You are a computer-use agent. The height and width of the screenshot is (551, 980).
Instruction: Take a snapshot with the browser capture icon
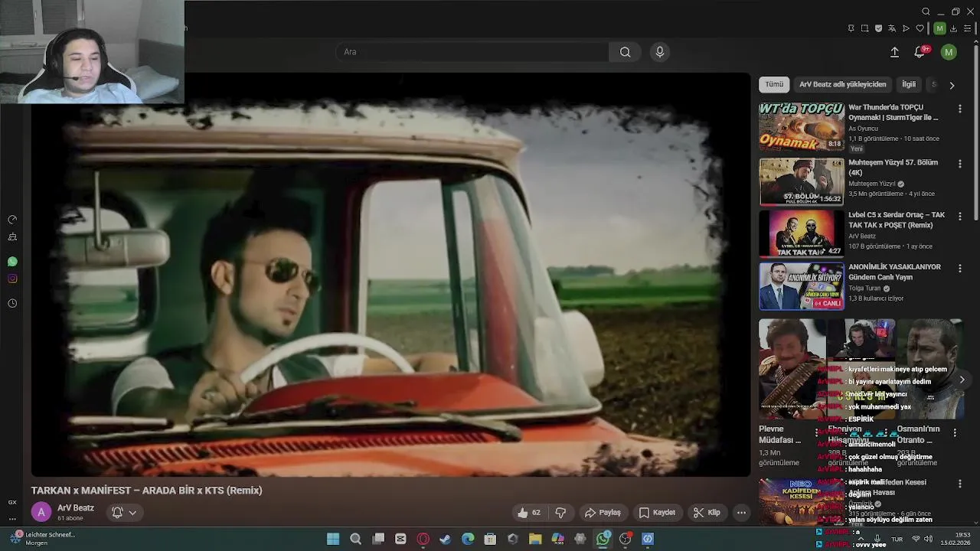point(864,28)
